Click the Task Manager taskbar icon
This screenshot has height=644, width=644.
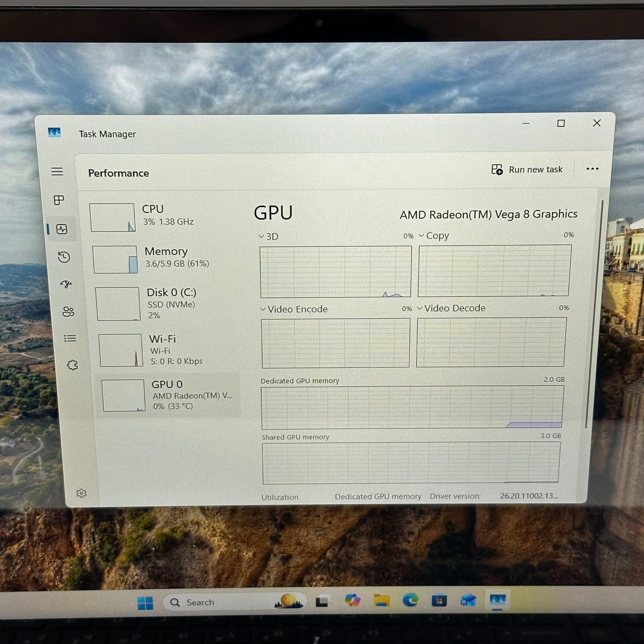click(497, 600)
